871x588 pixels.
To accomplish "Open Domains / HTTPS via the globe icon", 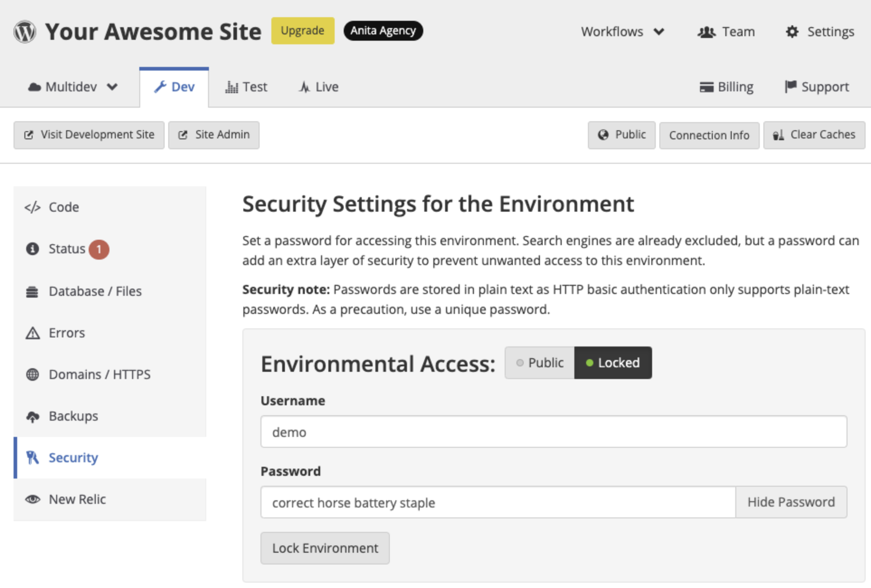I will click(32, 375).
